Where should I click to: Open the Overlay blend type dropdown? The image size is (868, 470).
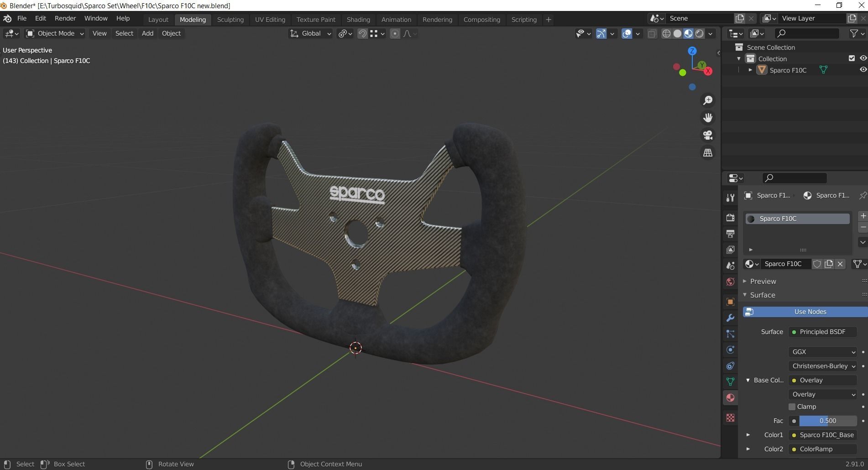[x=823, y=394]
